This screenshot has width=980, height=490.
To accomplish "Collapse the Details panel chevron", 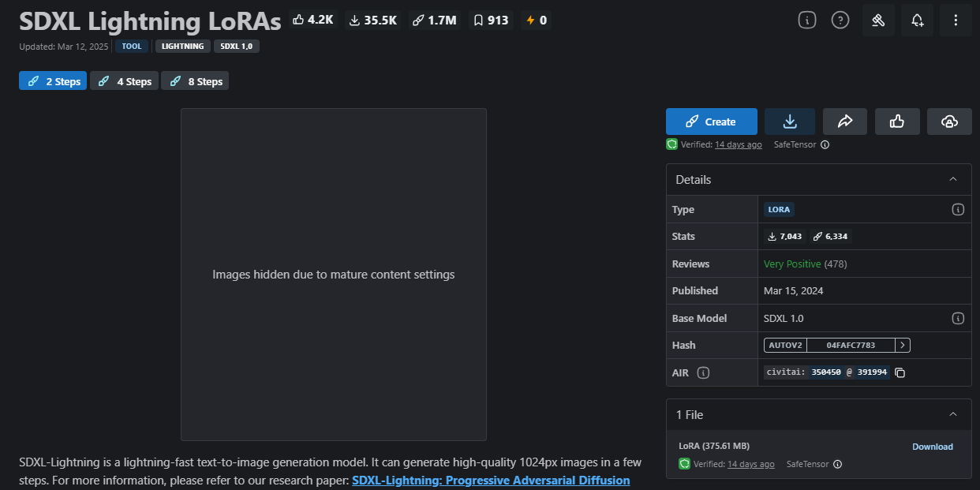I will coord(953,180).
